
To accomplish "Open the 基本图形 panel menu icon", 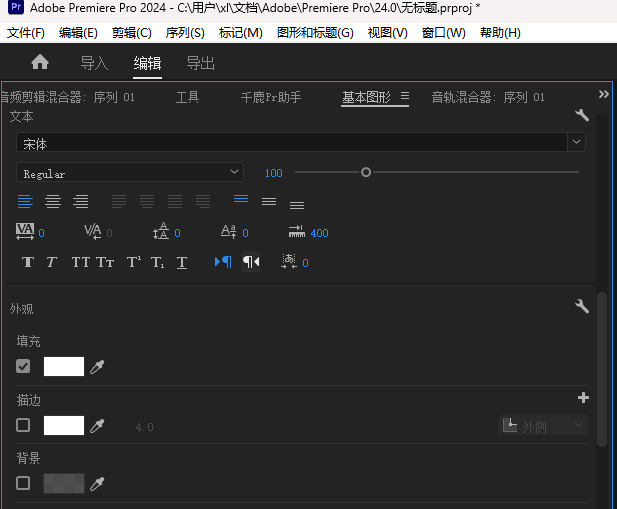I will tap(405, 96).
